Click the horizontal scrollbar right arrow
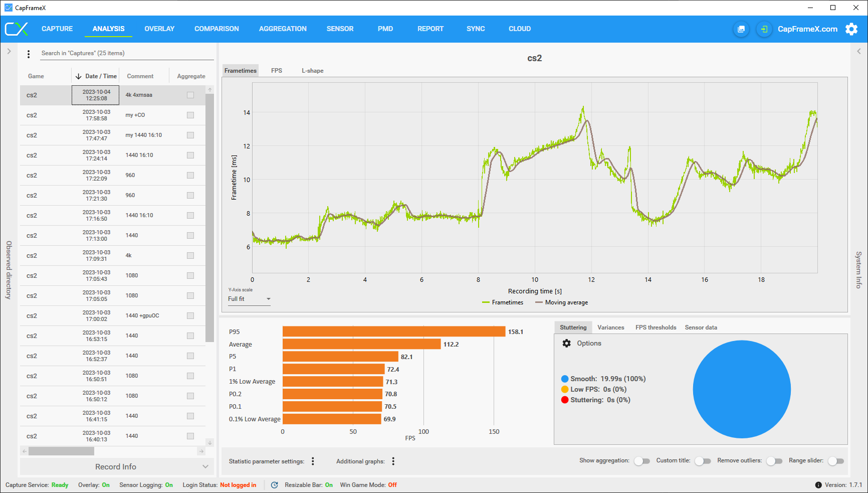Image resolution: width=868 pixels, height=493 pixels. point(201,451)
